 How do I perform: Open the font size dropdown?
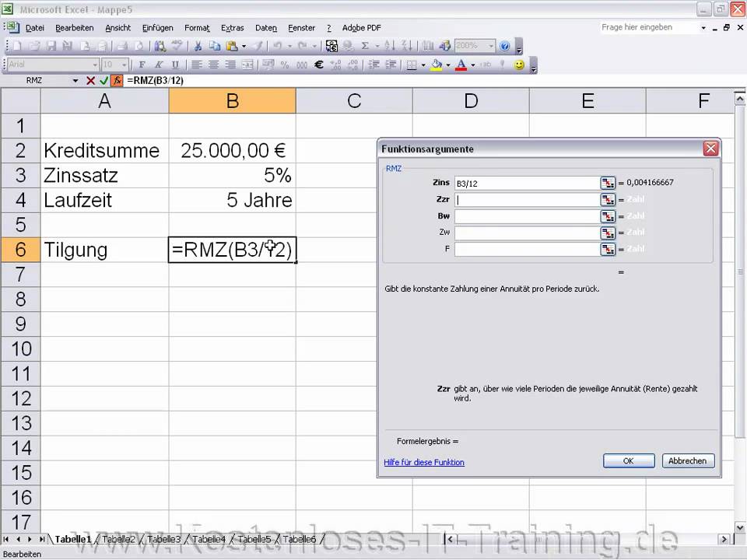point(124,65)
